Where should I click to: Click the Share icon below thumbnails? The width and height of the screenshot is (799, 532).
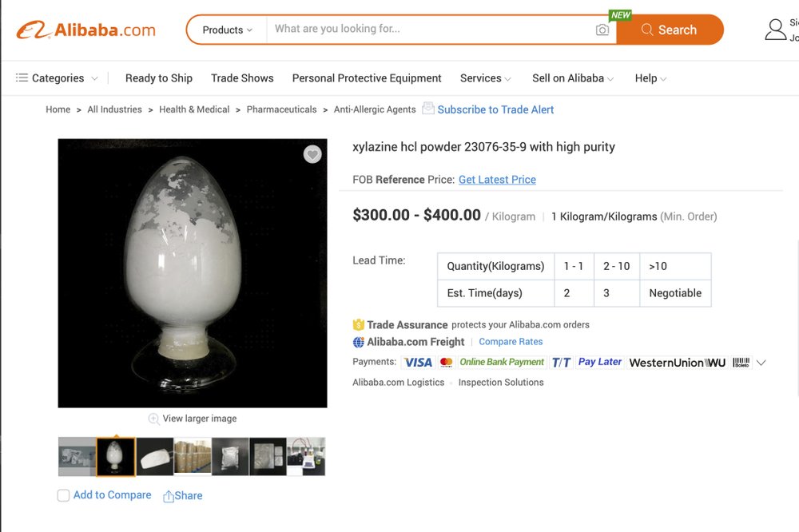169,496
